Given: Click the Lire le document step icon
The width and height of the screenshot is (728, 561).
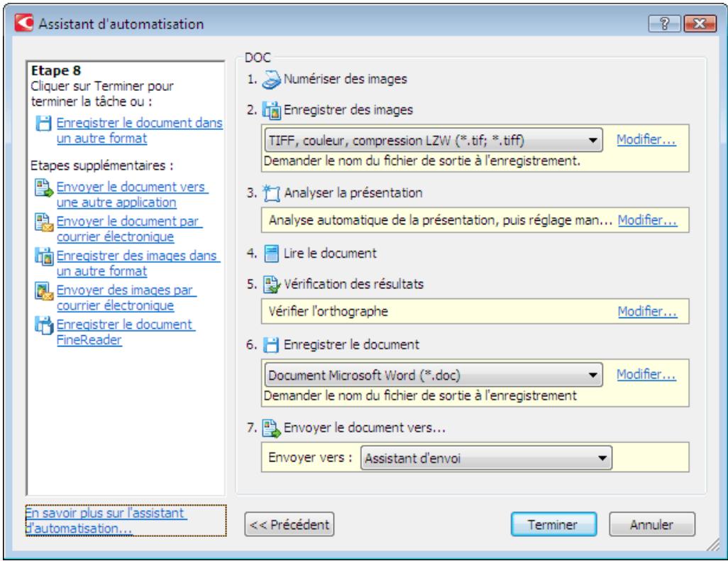Looking at the screenshot, I should [x=271, y=254].
